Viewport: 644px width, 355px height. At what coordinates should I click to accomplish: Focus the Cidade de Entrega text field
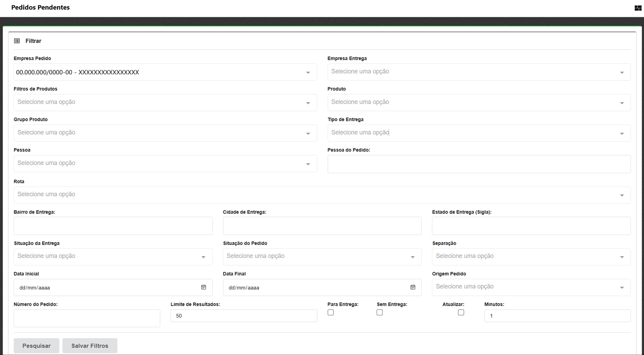click(x=322, y=226)
